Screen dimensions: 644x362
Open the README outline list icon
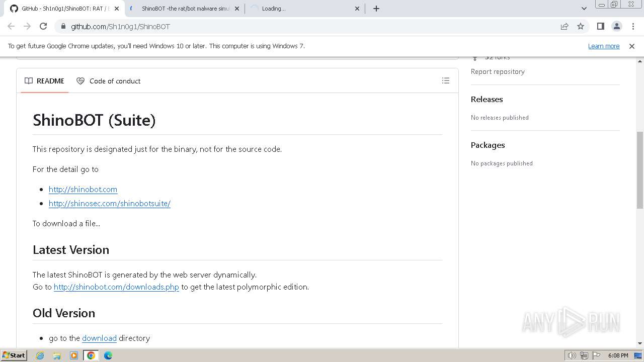(x=445, y=80)
